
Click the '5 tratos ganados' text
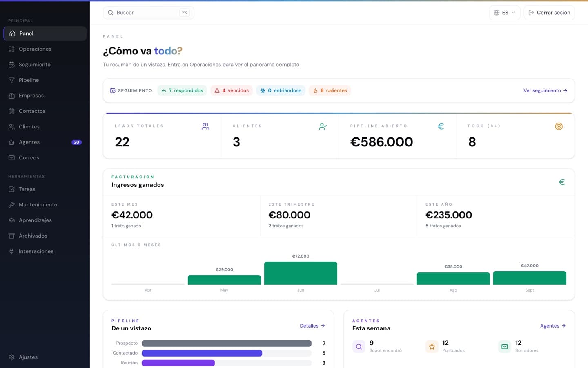coord(443,226)
